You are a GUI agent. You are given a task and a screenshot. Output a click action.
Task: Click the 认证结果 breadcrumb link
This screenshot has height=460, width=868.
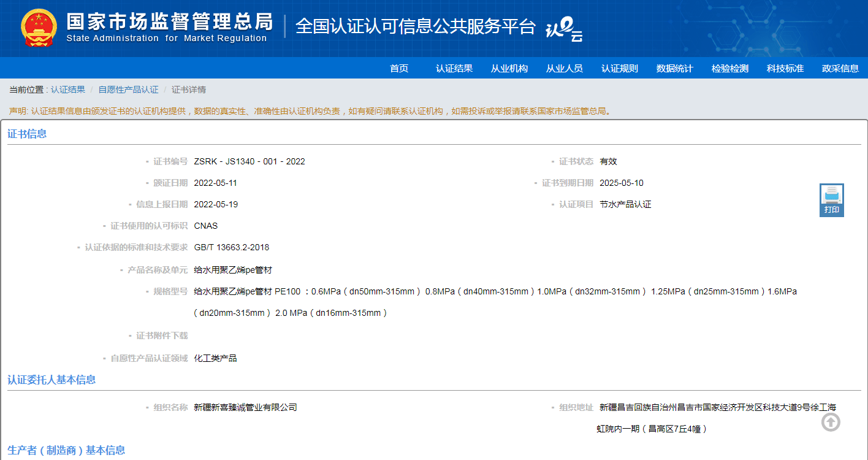tap(68, 90)
